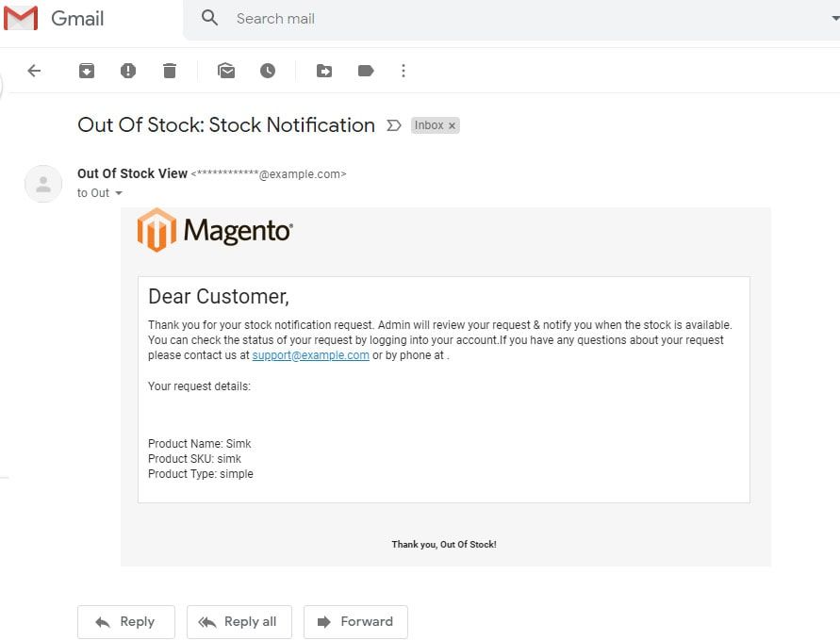
Task: Toggle the importance marker beside subject
Action: 394,125
